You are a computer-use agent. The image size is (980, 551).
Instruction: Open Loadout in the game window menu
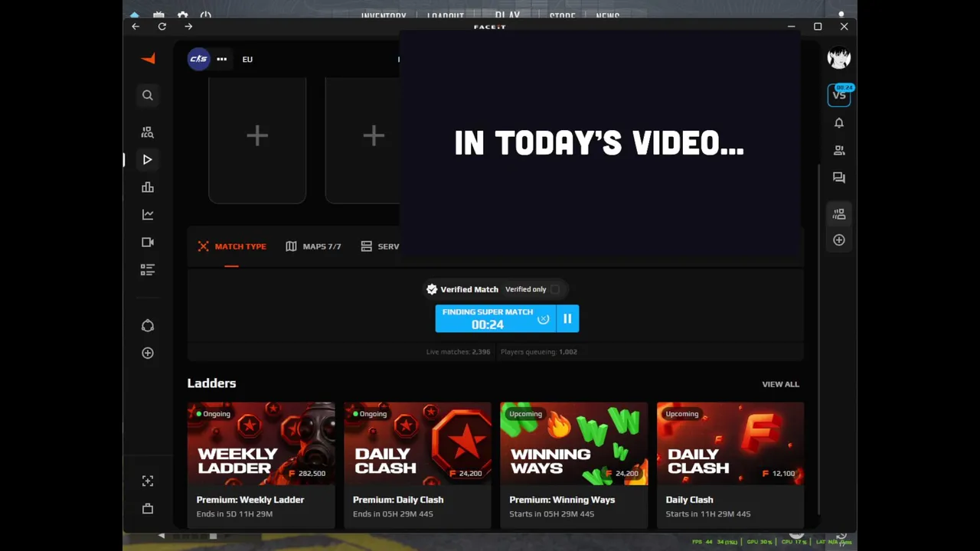pos(446,15)
